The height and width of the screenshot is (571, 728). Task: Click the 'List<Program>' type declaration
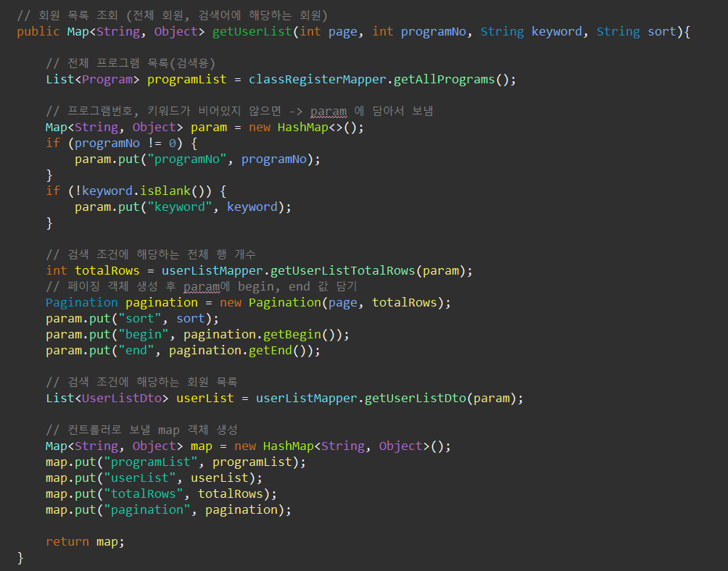click(x=92, y=79)
